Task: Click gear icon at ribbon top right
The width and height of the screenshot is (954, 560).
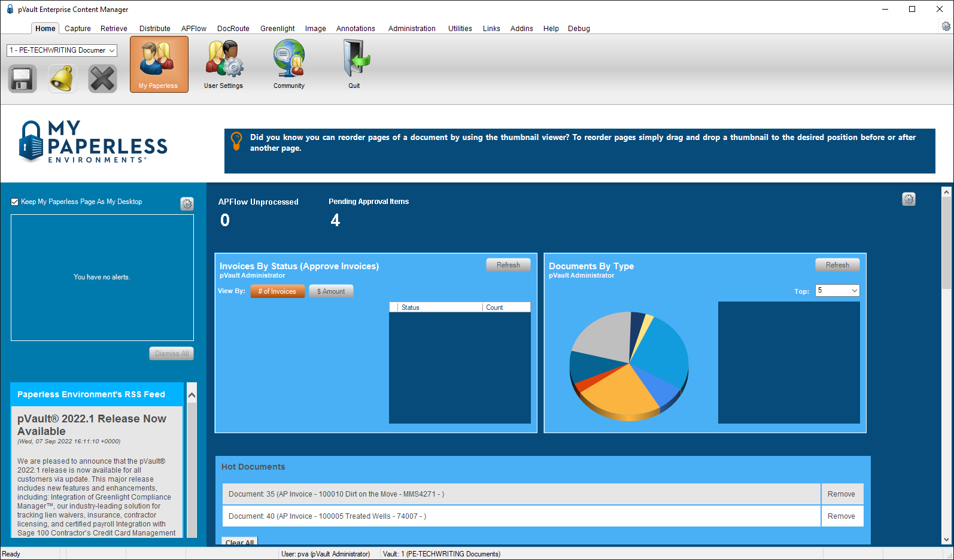Action: tap(946, 26)
